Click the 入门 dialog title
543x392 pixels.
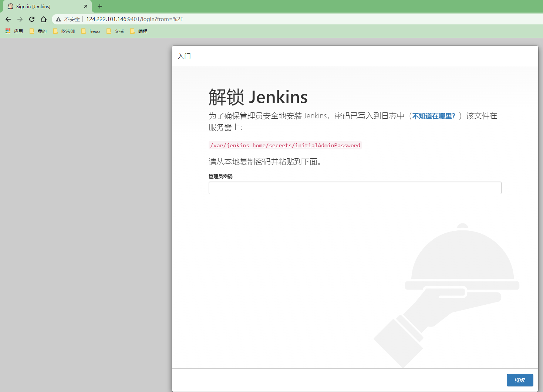(184, 56)
